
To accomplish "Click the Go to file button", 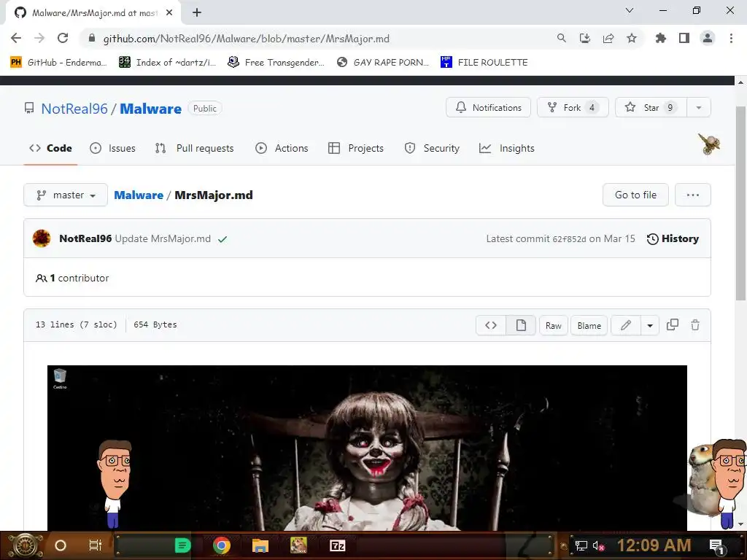I will coord(635,195).
